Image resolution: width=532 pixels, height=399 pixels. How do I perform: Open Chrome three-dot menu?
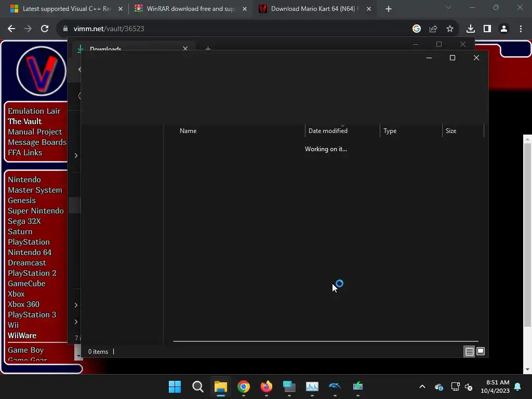(521, 29)
